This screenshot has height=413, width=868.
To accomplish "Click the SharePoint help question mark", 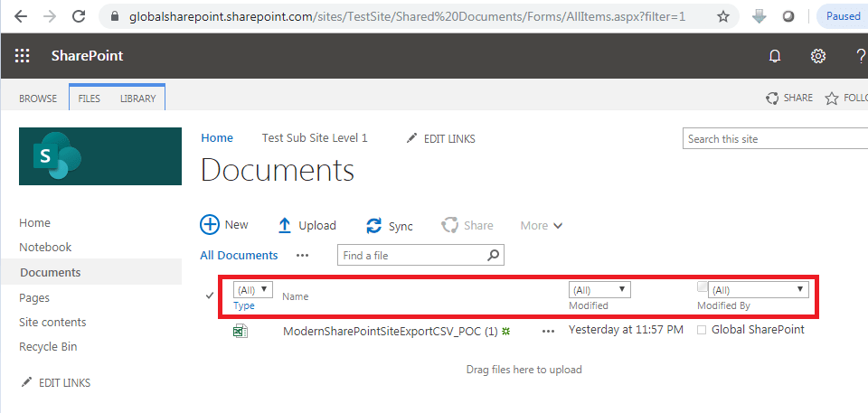I will (x=861, y=56).
